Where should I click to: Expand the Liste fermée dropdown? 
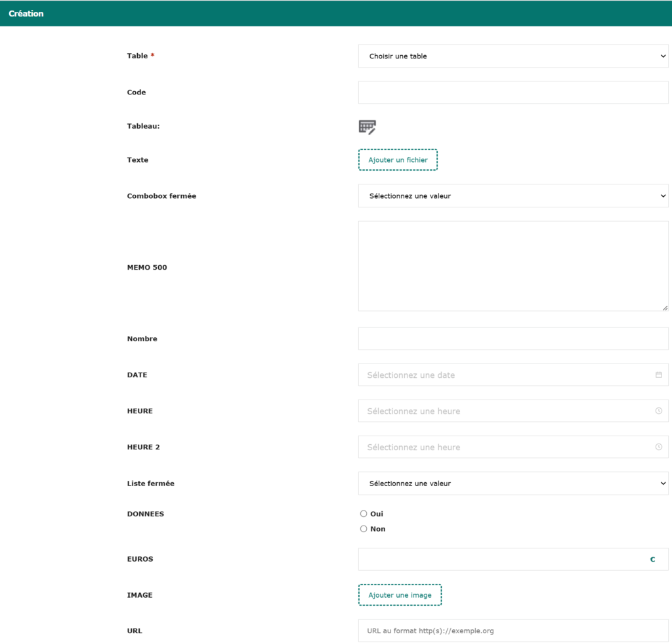pyautogui.click(x=513, y=484)
